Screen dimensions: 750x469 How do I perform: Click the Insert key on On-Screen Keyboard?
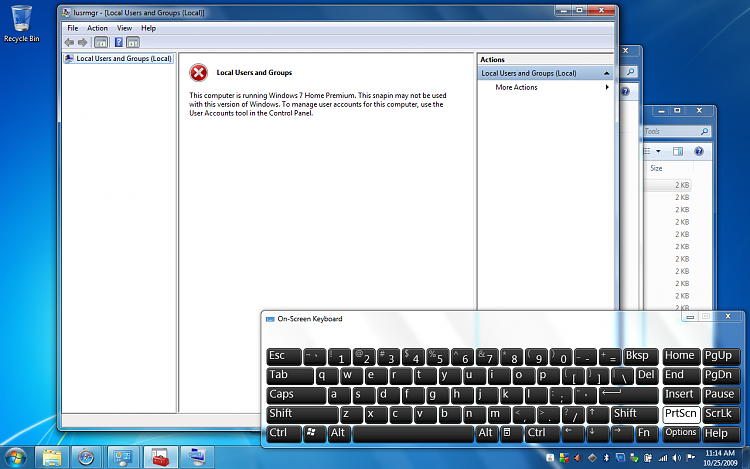(x=681, y=395)
